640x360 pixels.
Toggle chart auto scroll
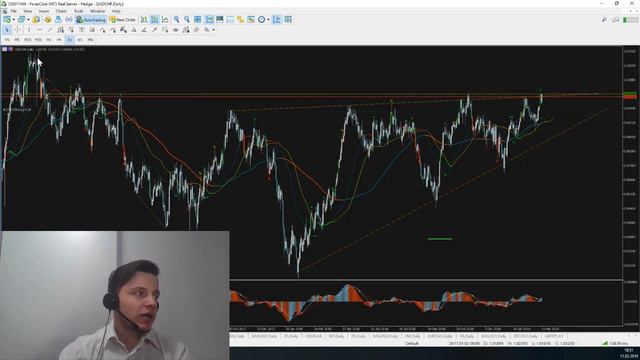tap(209, 20)
